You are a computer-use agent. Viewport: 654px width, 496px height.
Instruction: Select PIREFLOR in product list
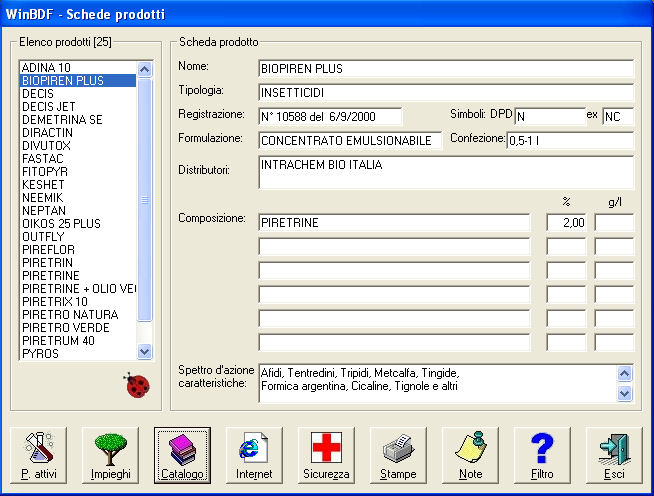pyautogui.click(x=78, y=249)
